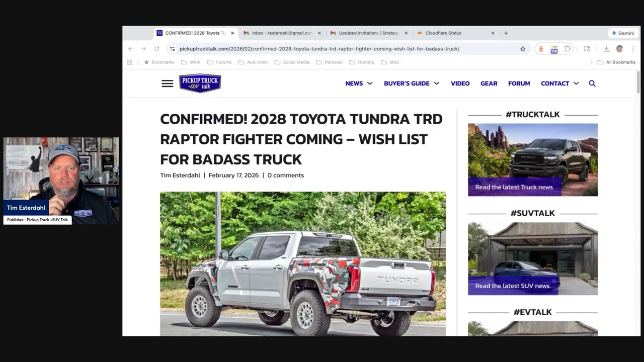Click the extension icon with 118 badge

554,49
